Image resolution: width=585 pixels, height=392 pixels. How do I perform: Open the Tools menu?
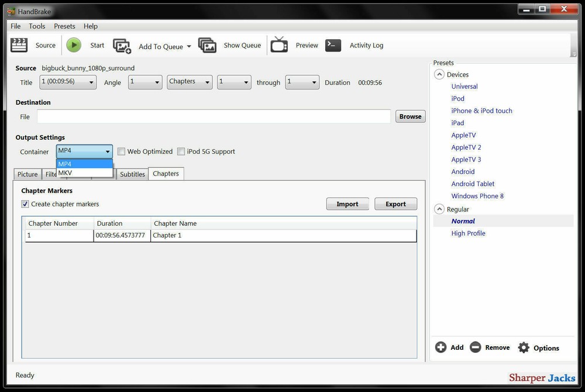[x=37, y=26]
